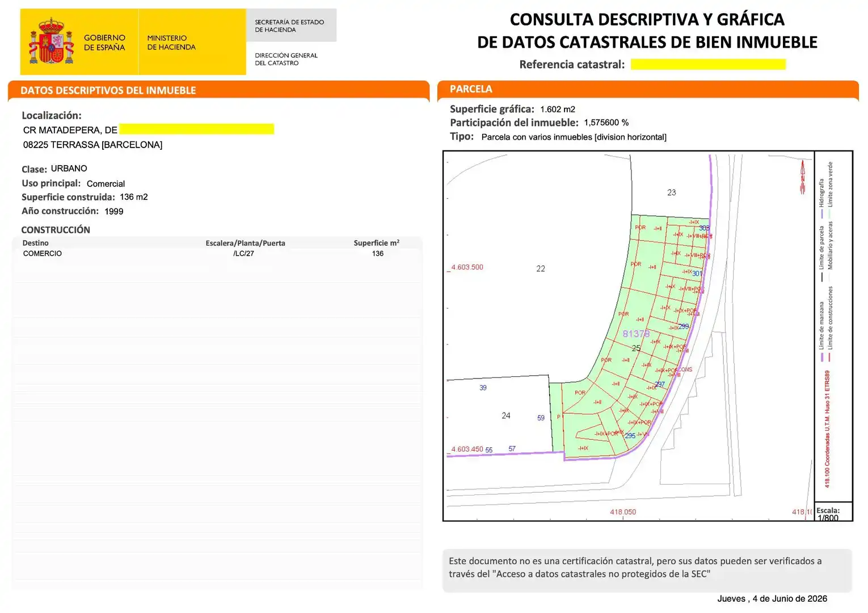Image resolution: width=868 pixels, height=613 pixels.
Task: Click the coordinate label '4.603.450'
Action: pyautogui.click(x=467, y=450)
